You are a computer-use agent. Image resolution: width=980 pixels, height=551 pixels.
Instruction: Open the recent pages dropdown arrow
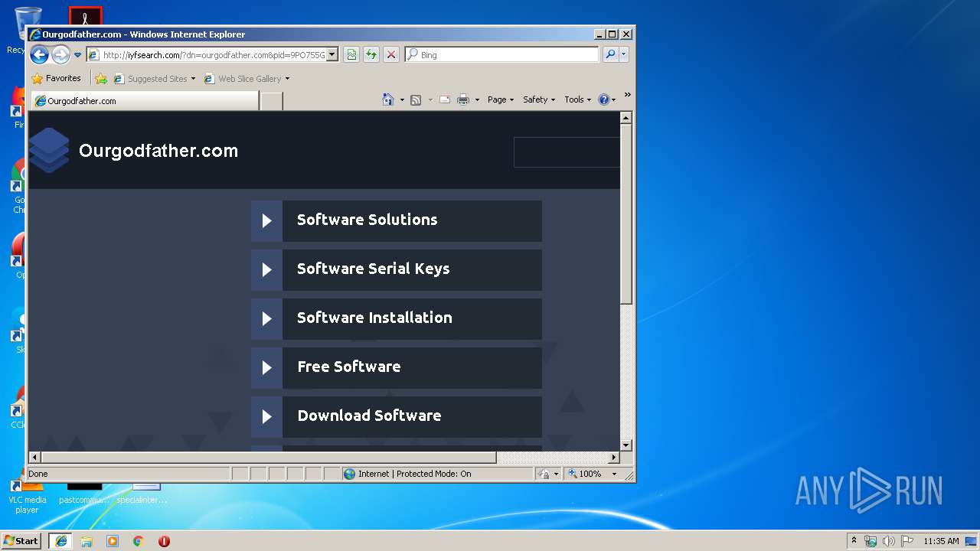[77, 55]
